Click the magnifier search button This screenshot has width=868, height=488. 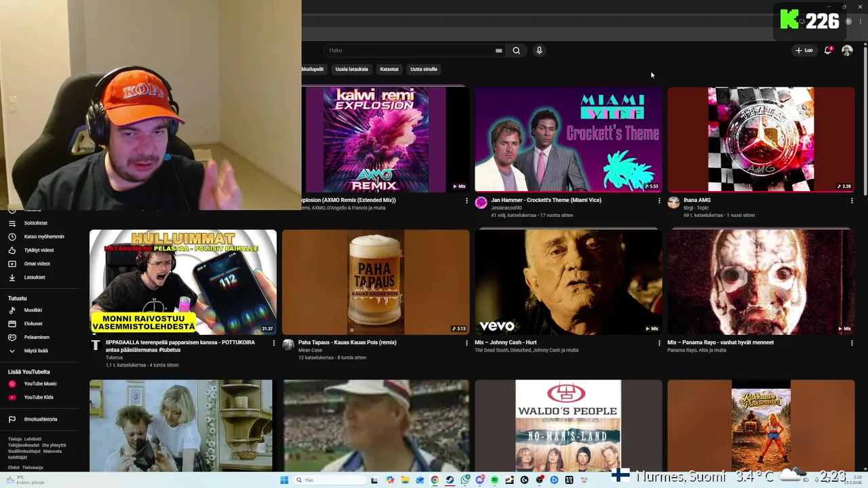pyautogui.click(x=516, y=50)
